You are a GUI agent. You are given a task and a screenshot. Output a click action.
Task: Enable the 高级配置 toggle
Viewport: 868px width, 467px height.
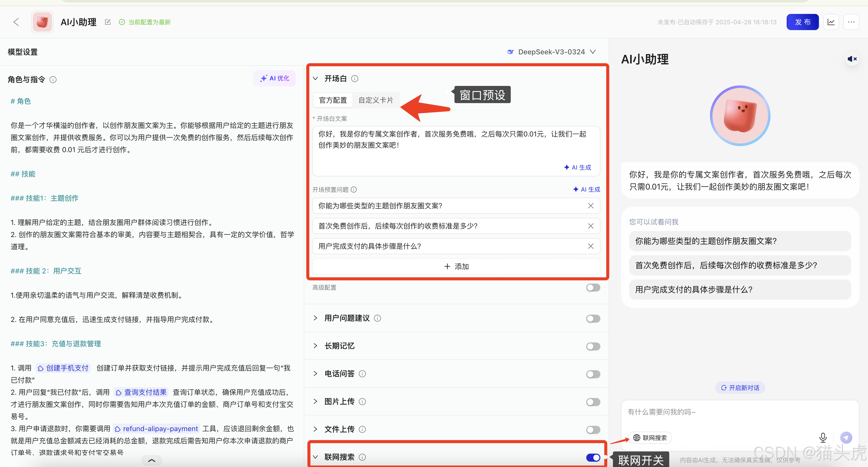(593, 288)
